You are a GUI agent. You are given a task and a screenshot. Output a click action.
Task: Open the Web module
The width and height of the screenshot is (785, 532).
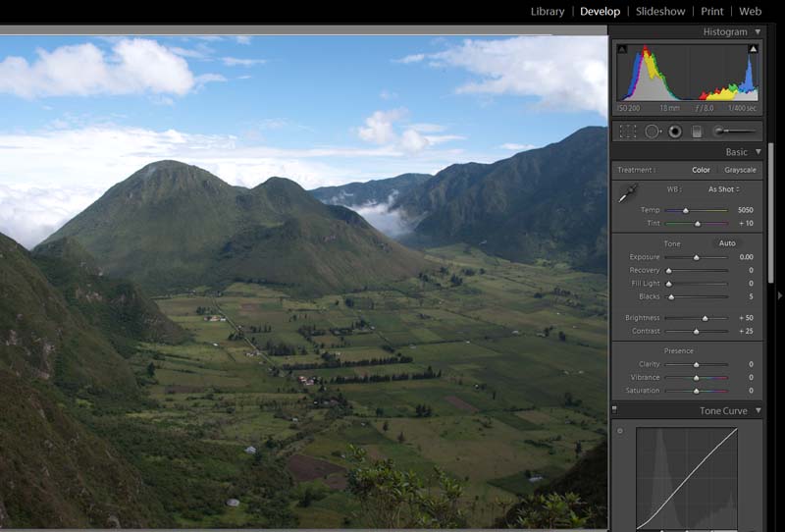[750, 11]
